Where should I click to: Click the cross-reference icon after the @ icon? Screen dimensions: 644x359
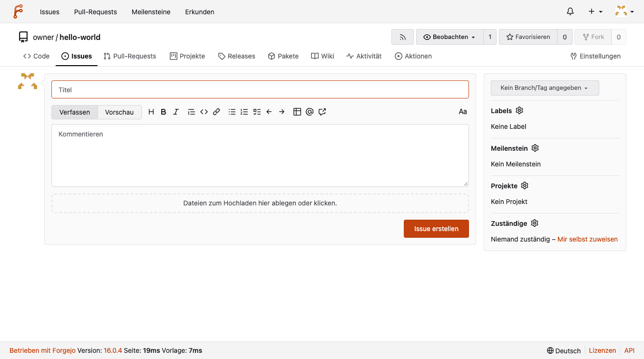click(x=322, y=112)
